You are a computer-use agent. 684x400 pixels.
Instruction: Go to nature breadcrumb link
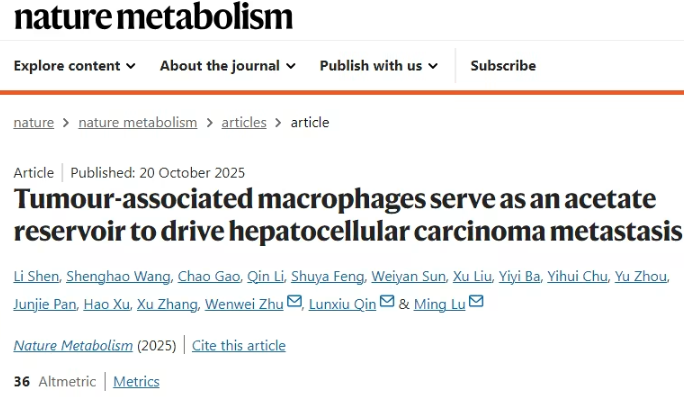point(34,123)
